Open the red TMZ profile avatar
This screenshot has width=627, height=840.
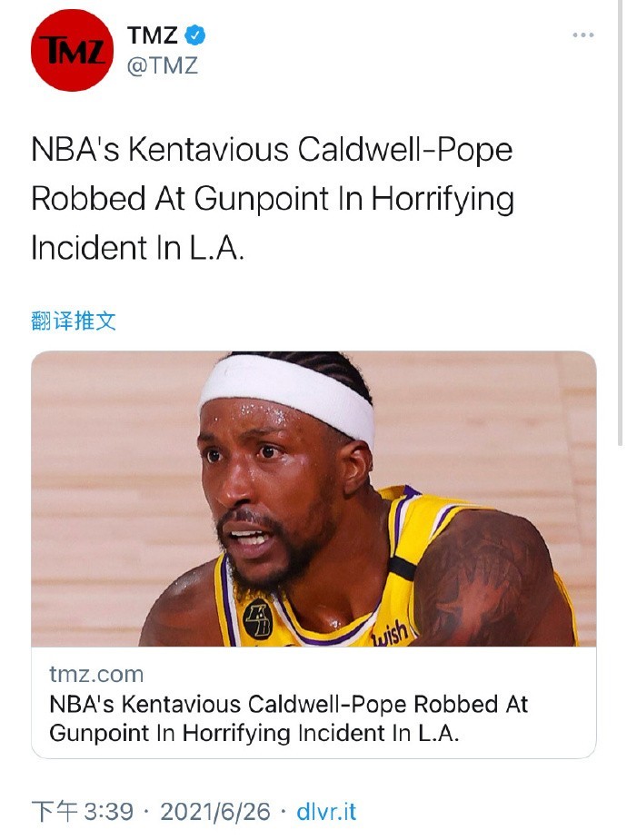coord(73,50)
